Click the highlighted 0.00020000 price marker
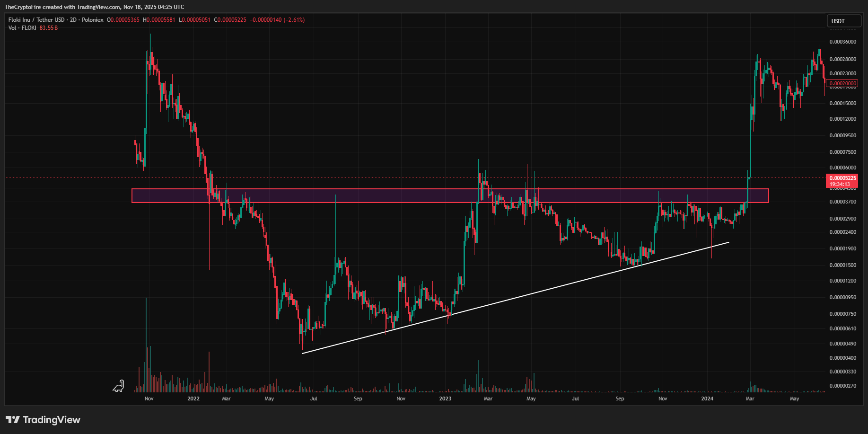This screenshot has height=434, width=868. pyautogui.click(x=842, y=83)
